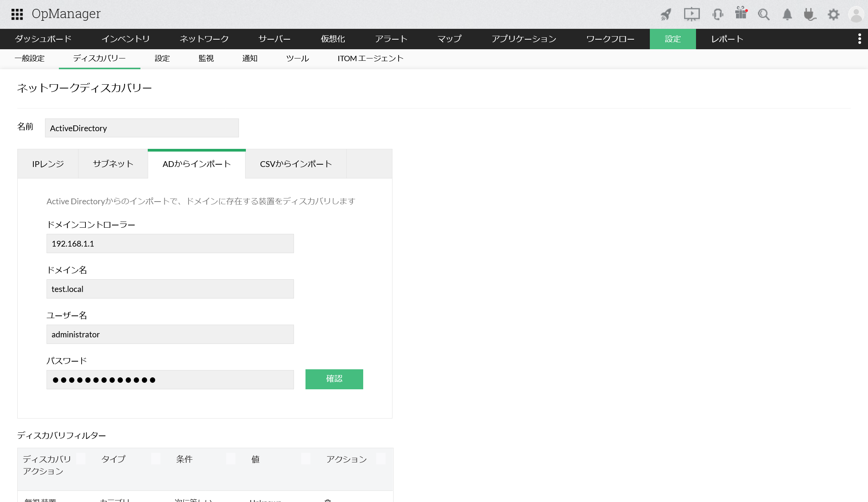Open the alarm bell notifications
This screenshot has height=502, width=868.
[787, 15]
